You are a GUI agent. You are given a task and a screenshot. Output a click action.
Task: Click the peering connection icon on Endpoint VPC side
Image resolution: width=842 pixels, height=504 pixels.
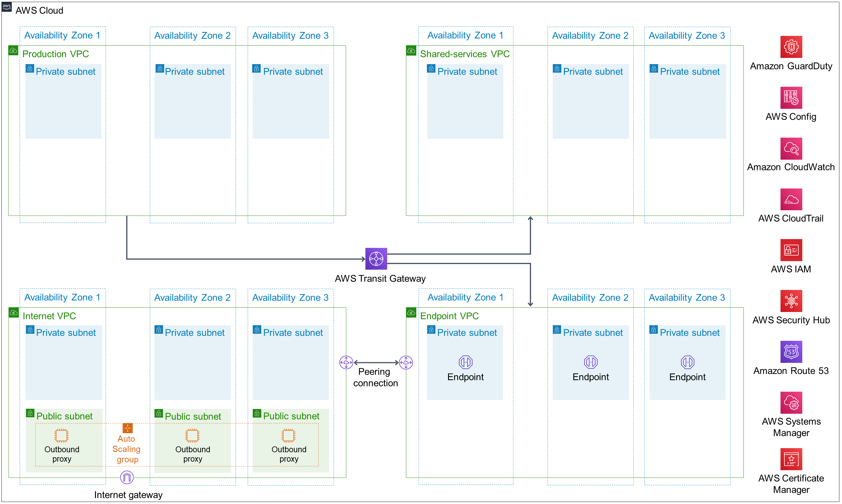[406, 362]
